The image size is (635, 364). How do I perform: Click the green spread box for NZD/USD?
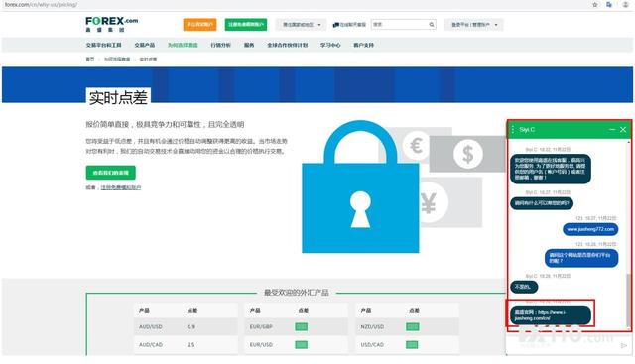coord(413,326)
